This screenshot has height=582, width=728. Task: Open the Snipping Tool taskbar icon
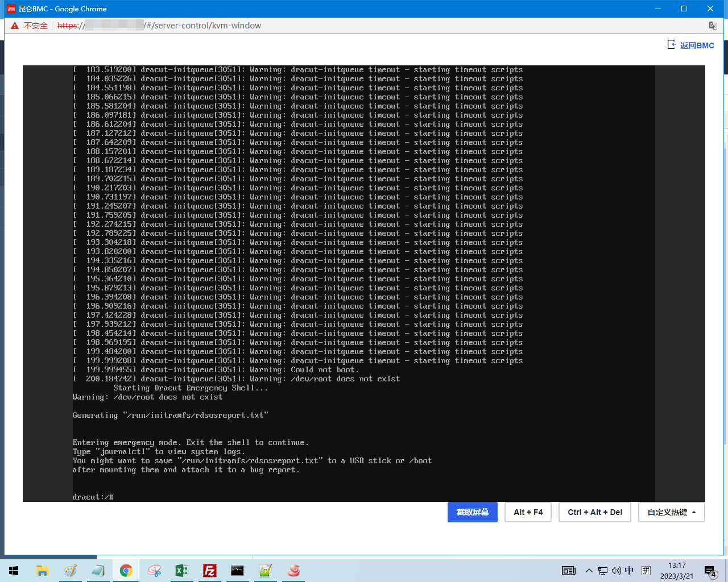pos(154,571)
